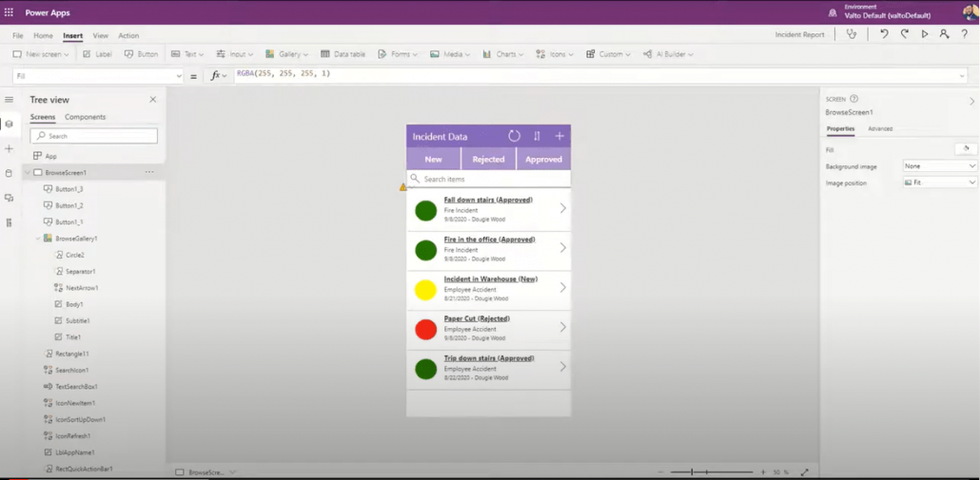Switch to the Components tab
The image size is (980, 480).
pos(85,117)
